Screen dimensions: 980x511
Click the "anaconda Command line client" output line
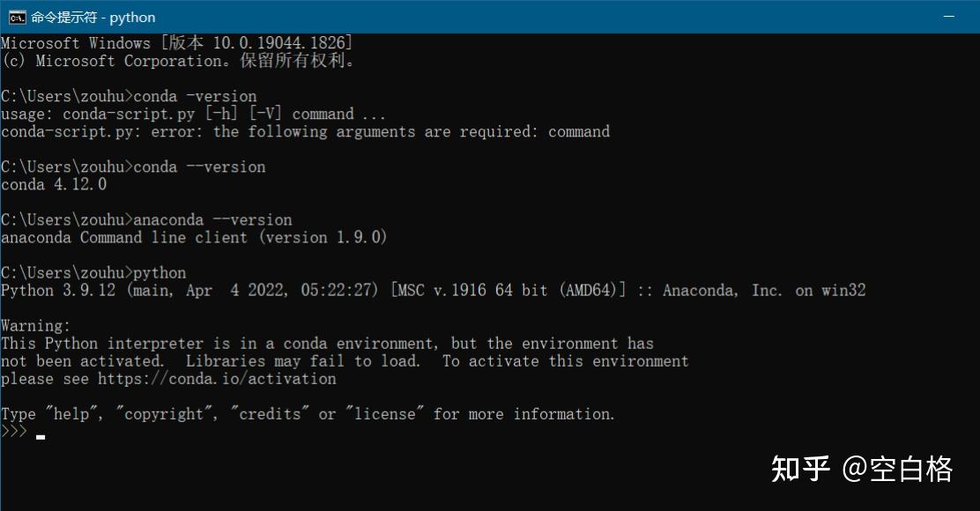click(194, 238)
